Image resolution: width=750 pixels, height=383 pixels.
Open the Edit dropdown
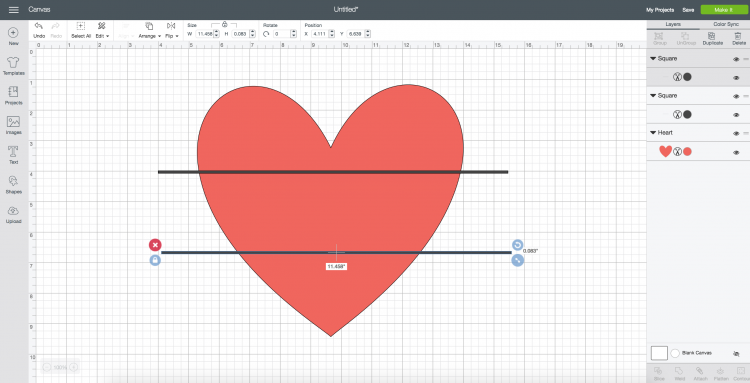tap(102, 29)
